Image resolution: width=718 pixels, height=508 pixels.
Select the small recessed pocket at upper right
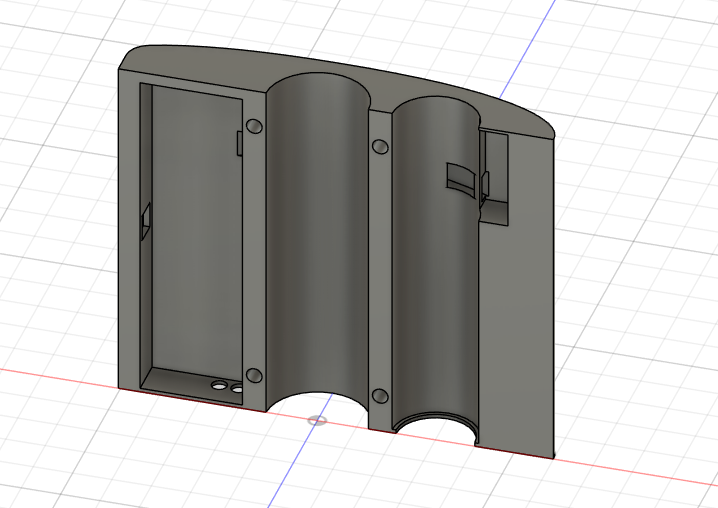tap(494, 179)
